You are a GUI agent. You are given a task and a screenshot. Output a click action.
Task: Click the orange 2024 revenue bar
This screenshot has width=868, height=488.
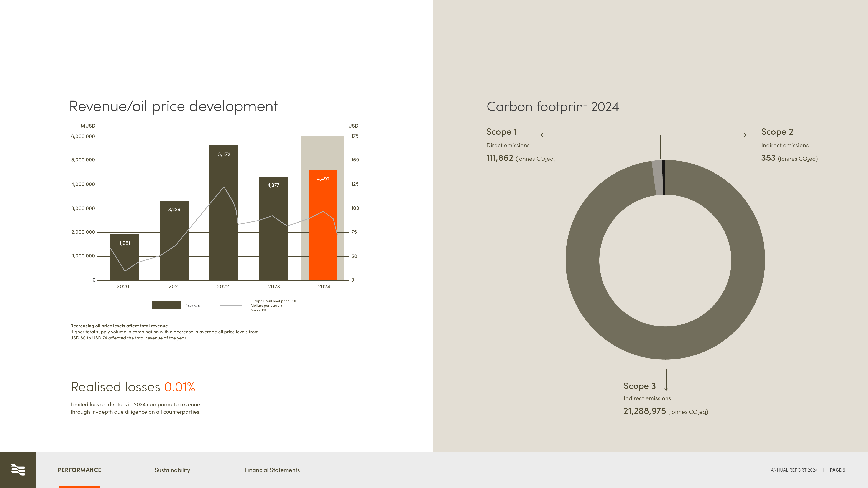pyautogui.click(x=323, y=225)
